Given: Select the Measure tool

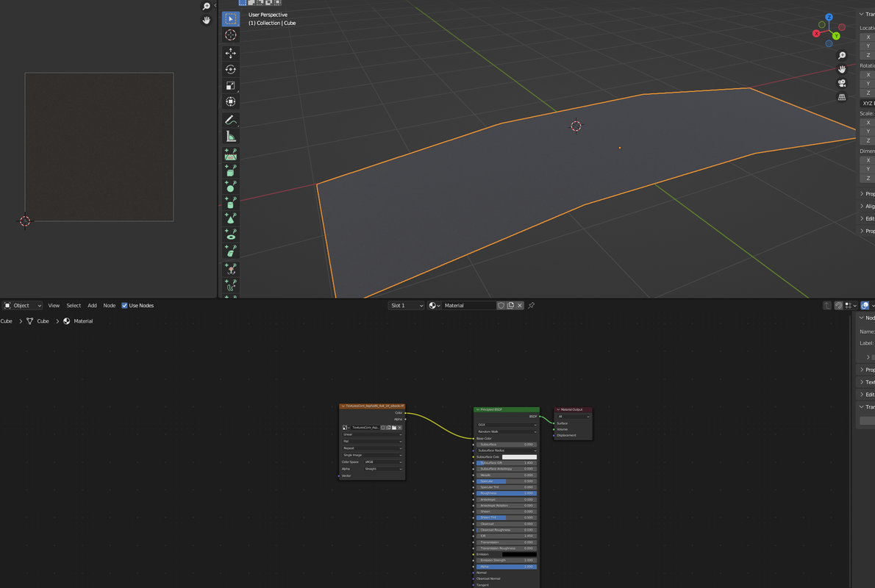Looking at the screenshot, I should click(x=230, y=136).
